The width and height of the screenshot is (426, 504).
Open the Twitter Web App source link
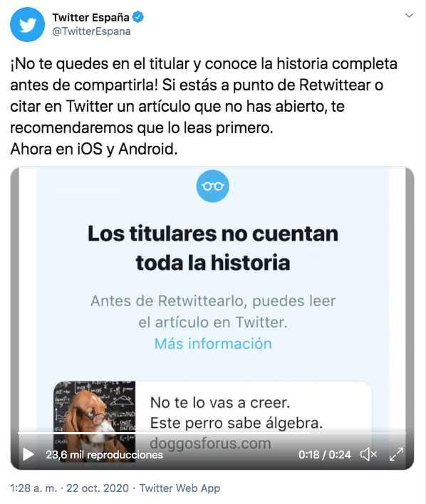(180, 488)
